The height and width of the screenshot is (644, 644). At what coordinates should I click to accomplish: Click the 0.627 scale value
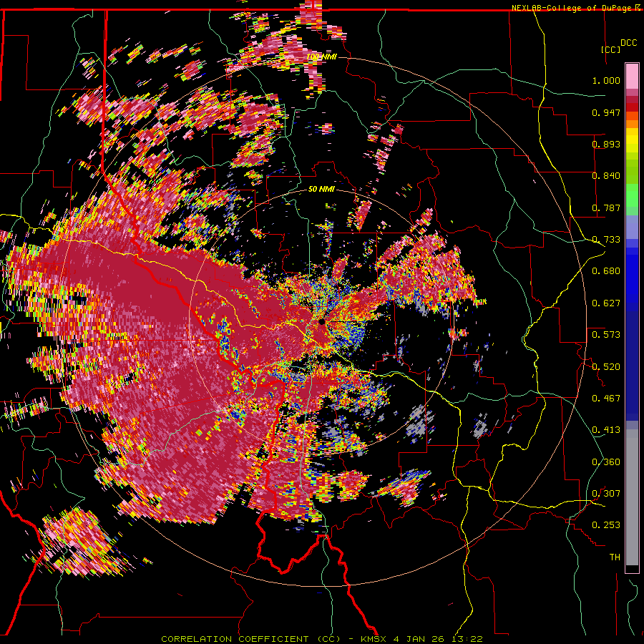606,303
